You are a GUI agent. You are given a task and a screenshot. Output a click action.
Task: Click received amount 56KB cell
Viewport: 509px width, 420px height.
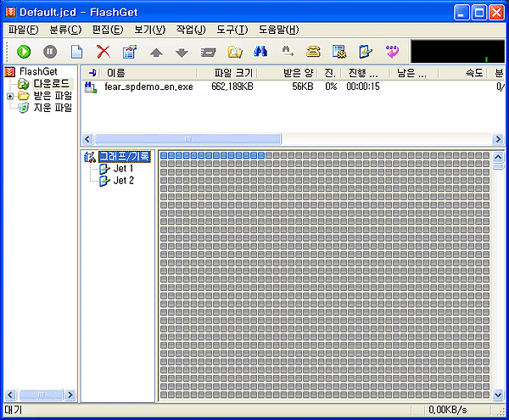(302, 87)
